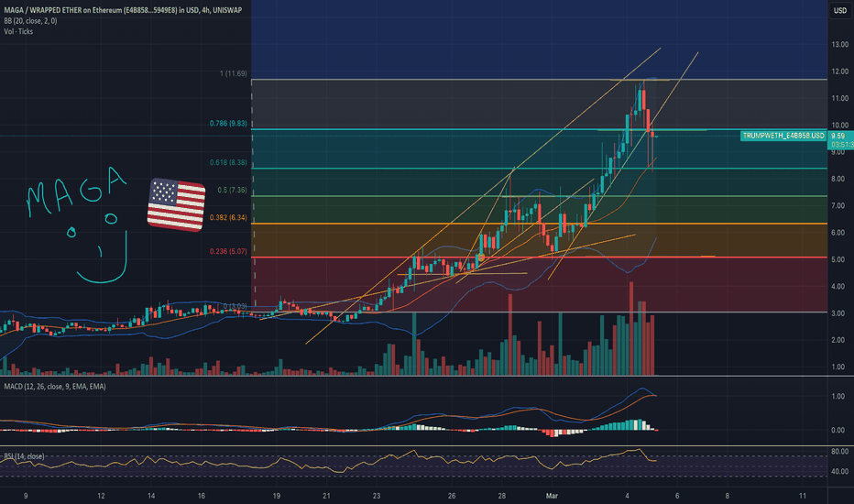Click the 5.00 price axis label

coord(838,259)
